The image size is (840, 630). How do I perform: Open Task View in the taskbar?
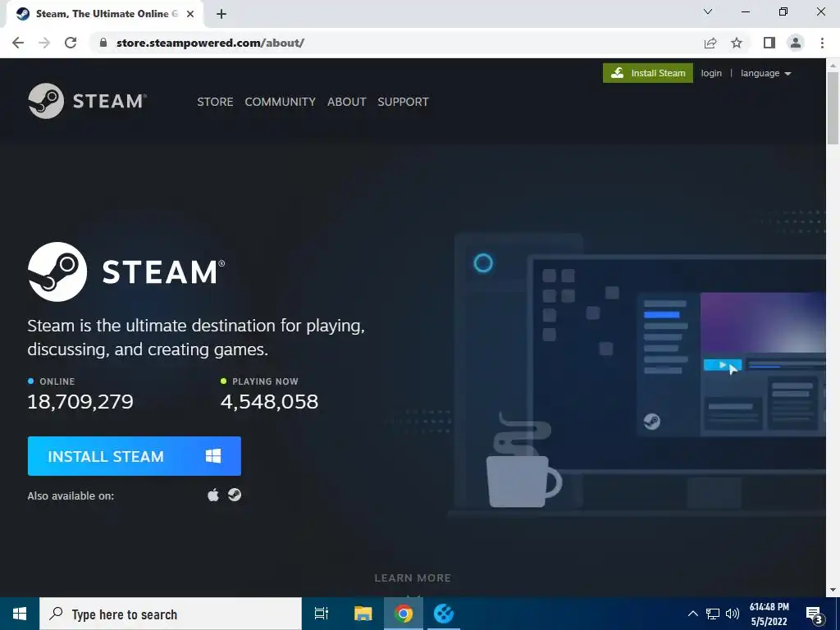(x=322, y=614)
